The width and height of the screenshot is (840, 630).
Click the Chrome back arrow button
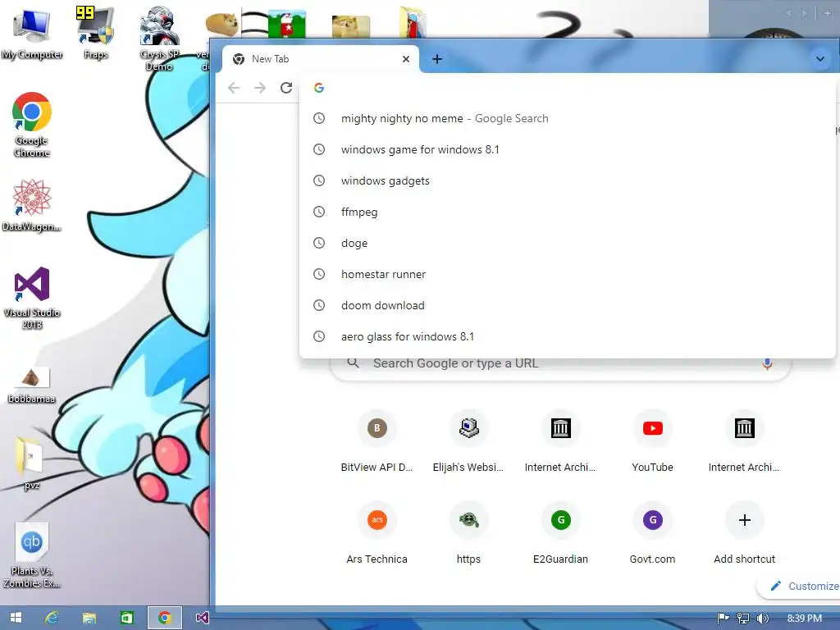point(234,88)
